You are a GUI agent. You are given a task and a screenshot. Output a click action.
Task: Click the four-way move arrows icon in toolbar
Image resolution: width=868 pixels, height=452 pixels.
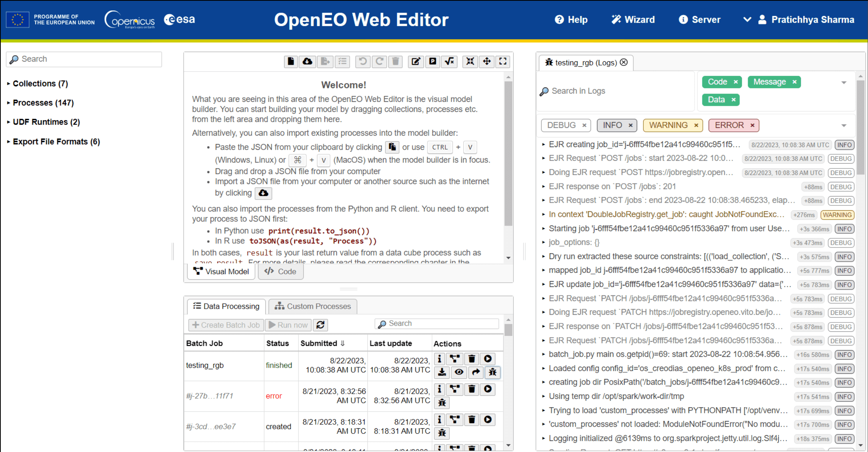(487, 61)
